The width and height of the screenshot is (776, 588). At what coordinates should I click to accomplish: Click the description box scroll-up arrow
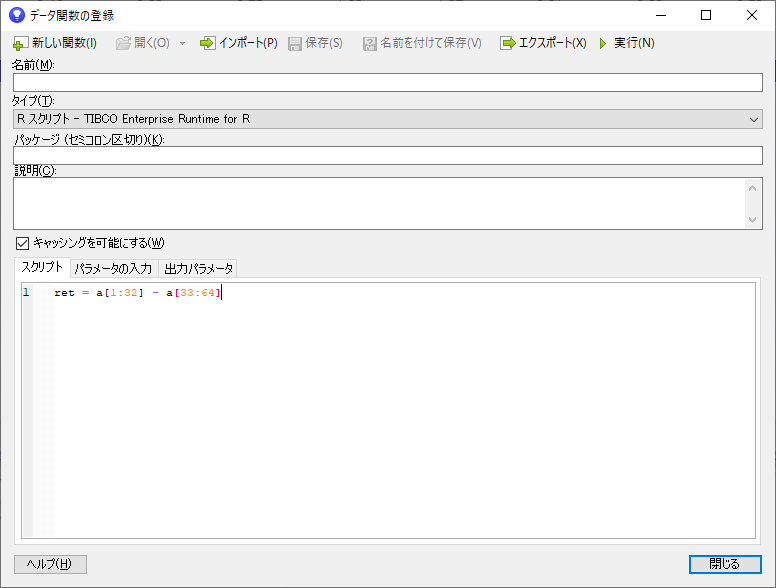[753, 188]
